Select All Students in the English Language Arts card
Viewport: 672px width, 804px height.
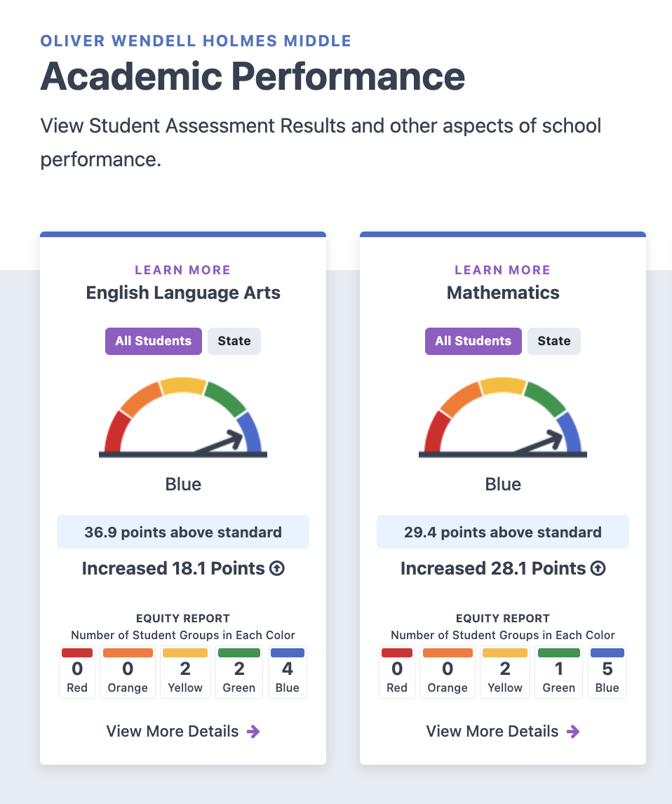(x=154, y=341)
